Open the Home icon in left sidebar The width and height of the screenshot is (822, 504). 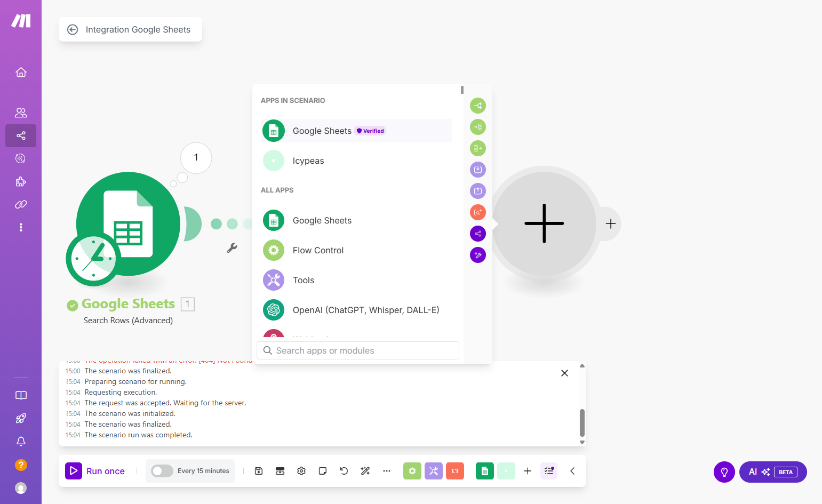point(21,72)
